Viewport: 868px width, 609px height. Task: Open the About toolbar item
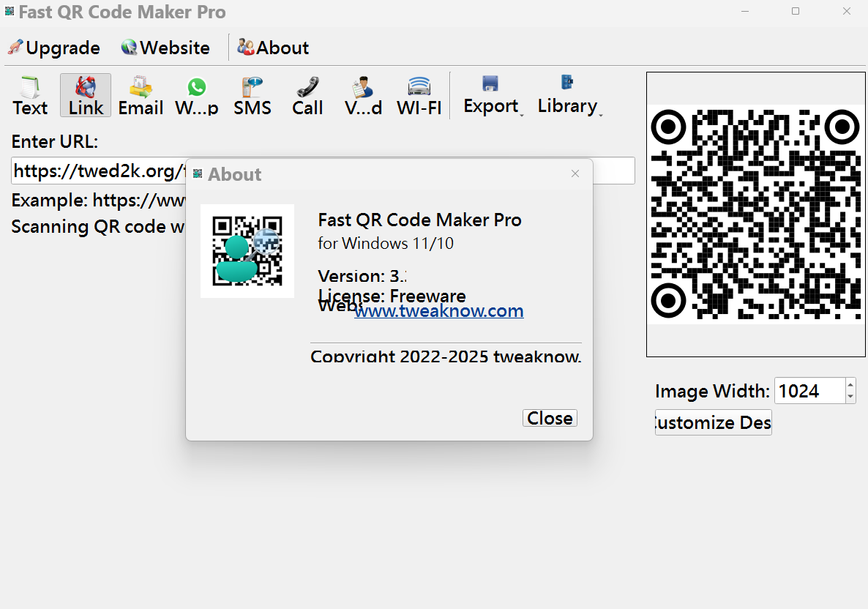click(x=273, y=48)
